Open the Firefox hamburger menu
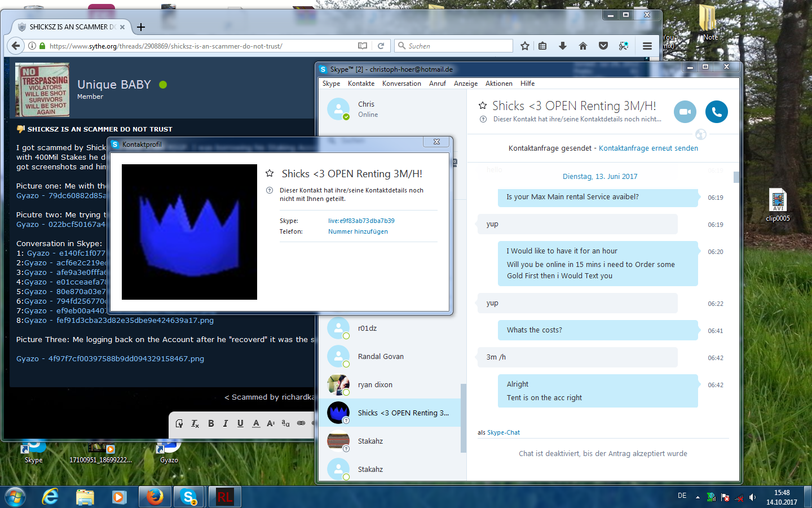Image resolution: width=812 pixels, height=508 pixels. (x=647, y=46)
